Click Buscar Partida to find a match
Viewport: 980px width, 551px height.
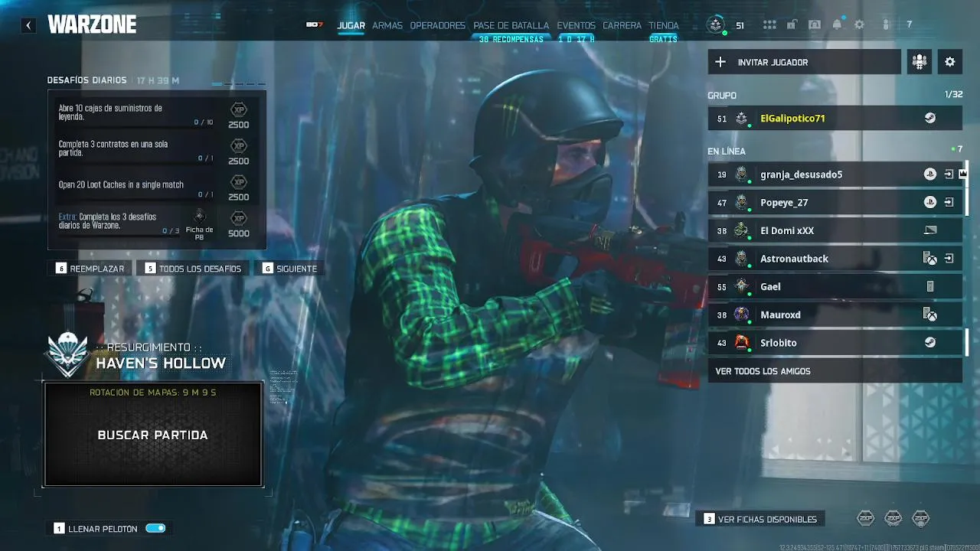click(153, 435)
